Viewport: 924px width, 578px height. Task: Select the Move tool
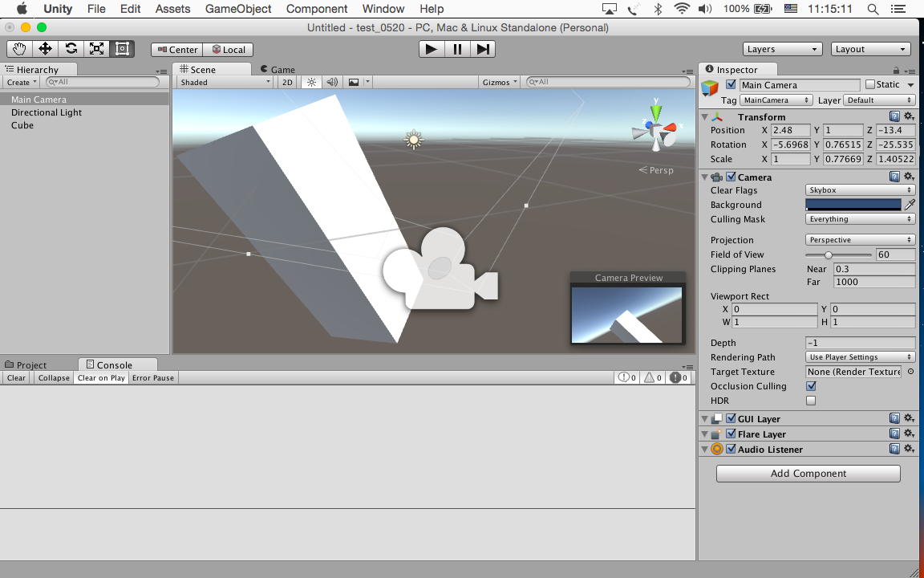tap(45, 49)
